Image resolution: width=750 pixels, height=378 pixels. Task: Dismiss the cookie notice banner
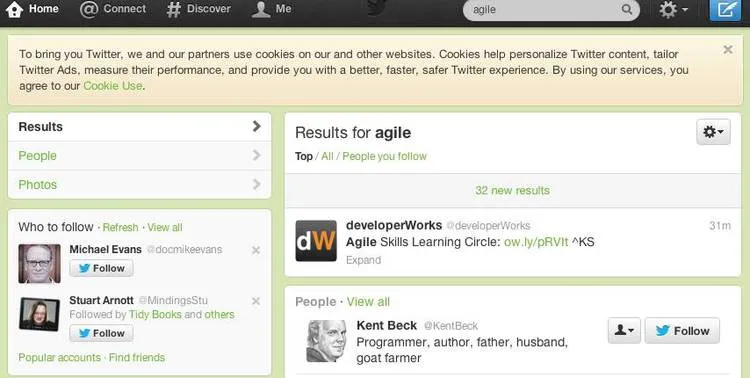pos(728,49)
